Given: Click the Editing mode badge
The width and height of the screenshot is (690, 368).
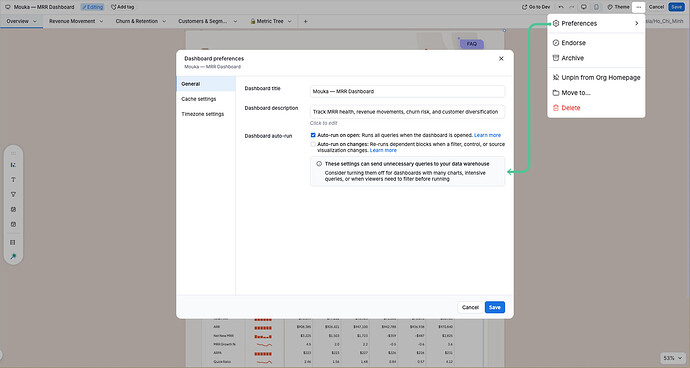Looking at the screenshot, I should click(x=92, y=7).
